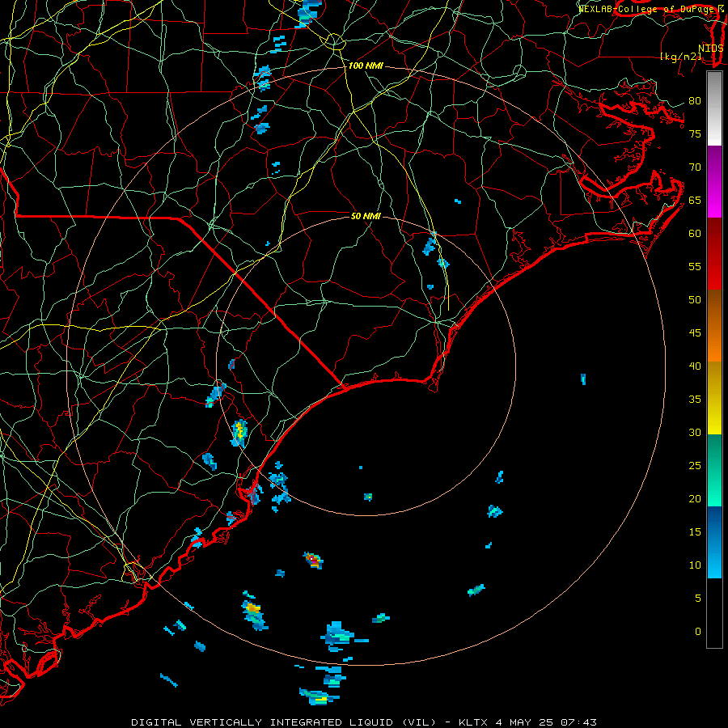728x728 pixels.
Task: Click the gray-white top segment of color bar
Action: point(714,109)
